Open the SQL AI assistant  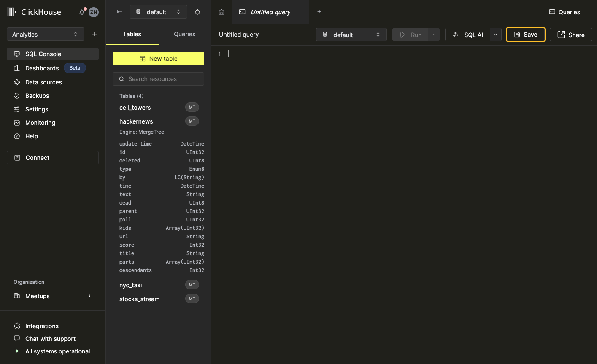pyautogui.click(x=469, y=35)
